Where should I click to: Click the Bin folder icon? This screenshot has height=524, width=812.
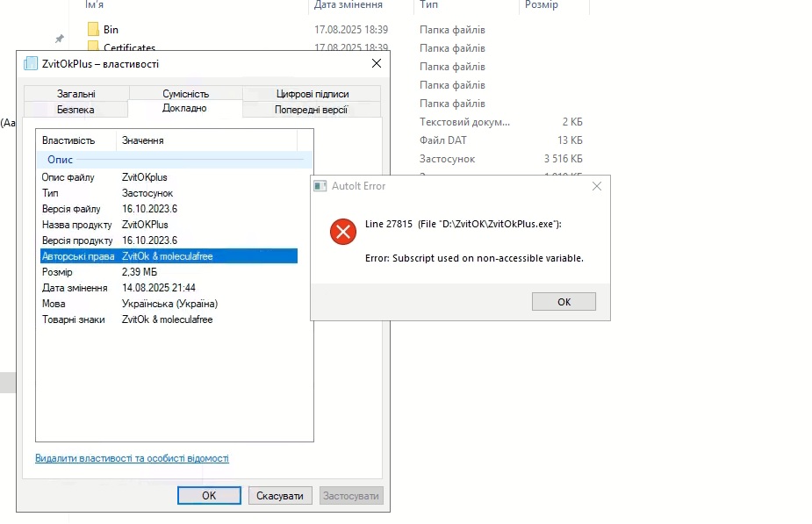coord(94,30)
